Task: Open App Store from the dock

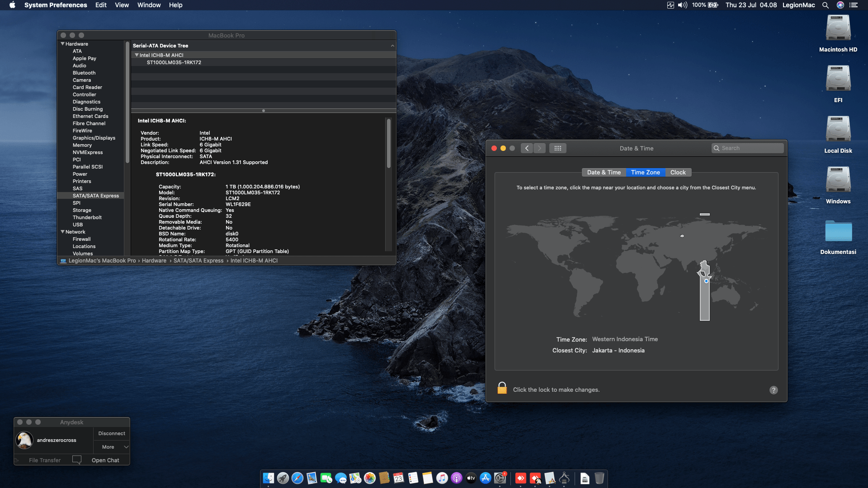Action: (x=486, y=478)
